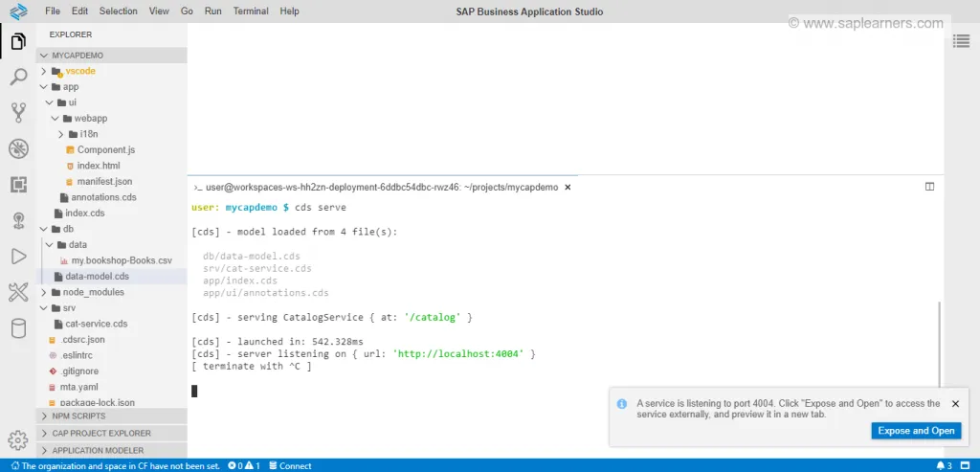Open the Debug view with bug icon

[18, 148]
